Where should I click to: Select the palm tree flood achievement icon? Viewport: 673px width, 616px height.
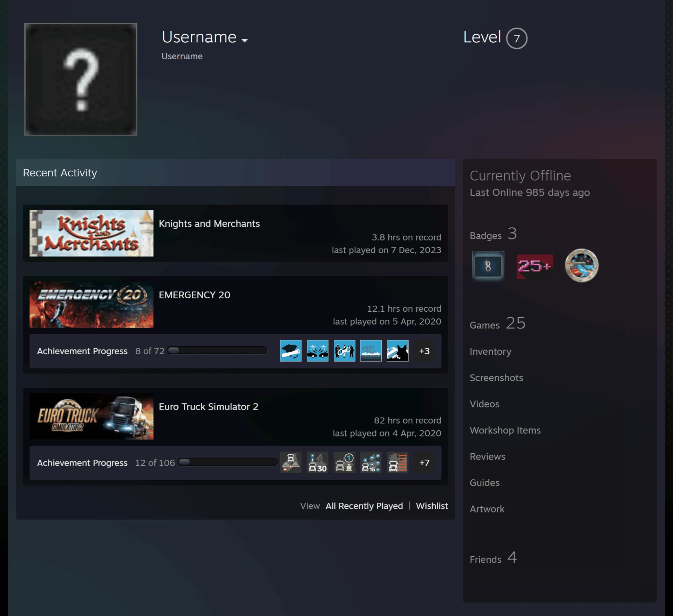371,351
